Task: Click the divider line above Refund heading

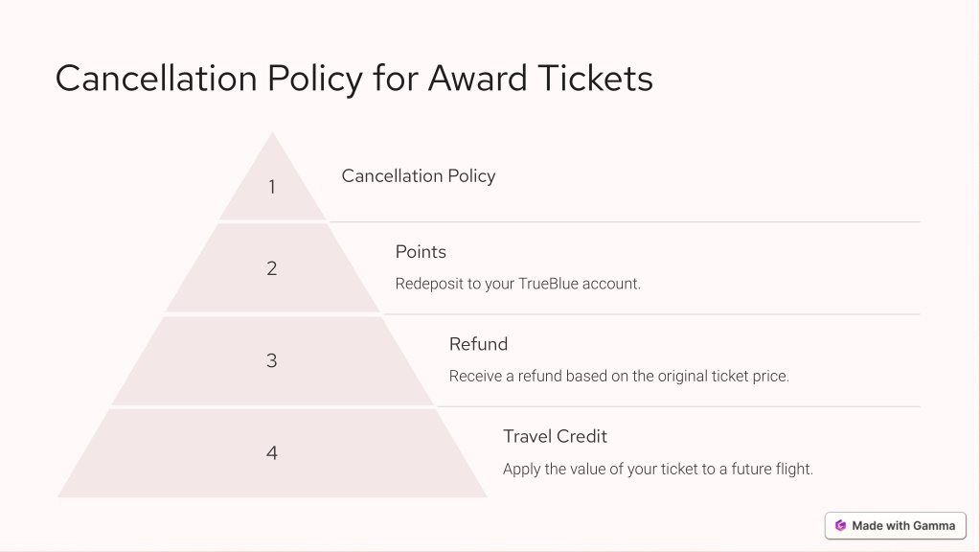Action: (x=651, y=314)
